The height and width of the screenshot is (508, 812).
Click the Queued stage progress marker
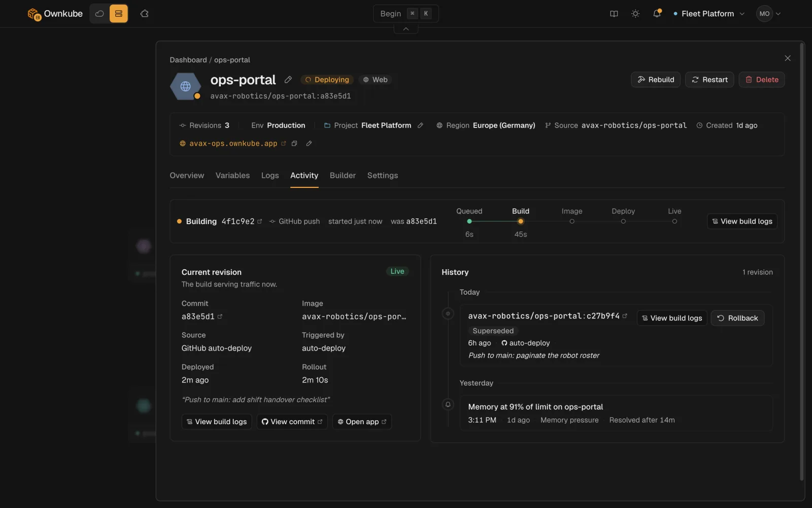[469, 221]
